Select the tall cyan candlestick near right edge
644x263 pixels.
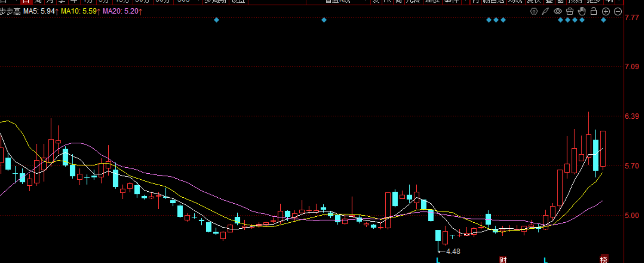point(596,155)
